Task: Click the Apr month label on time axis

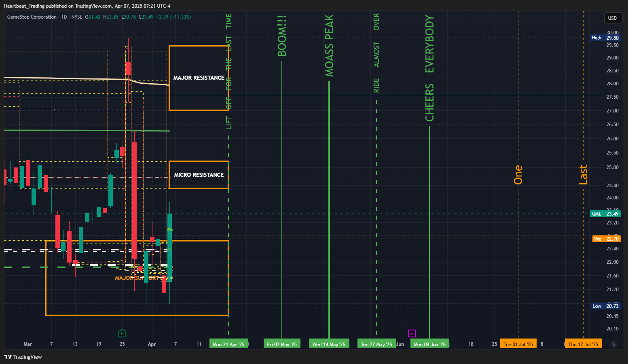Action: tap(152, 344)
